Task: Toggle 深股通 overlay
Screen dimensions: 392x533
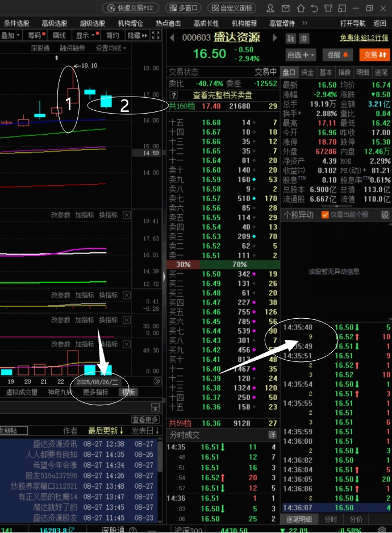Action: (40, 48)
